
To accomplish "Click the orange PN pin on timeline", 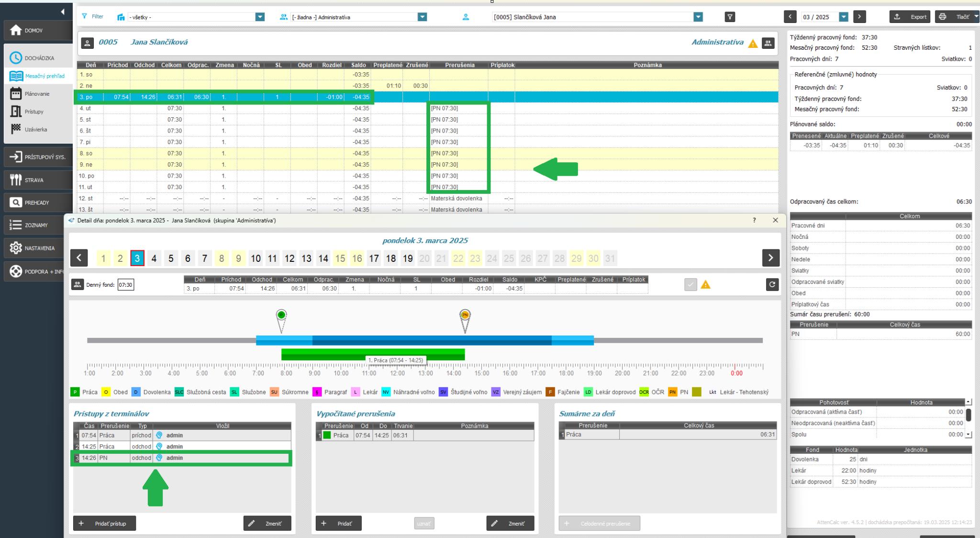I will click(465, 315).
